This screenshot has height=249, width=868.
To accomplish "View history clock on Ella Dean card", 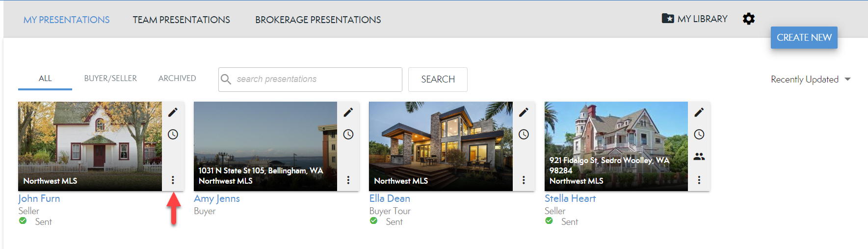I will tap(524, 135).
